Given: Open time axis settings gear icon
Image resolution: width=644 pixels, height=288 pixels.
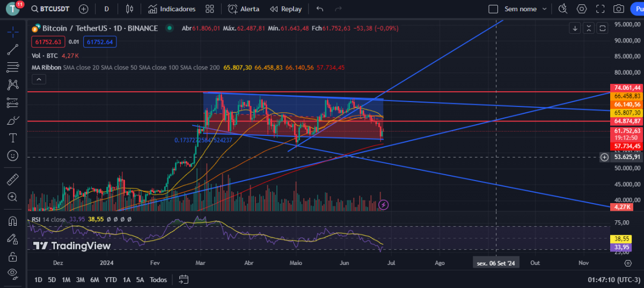Looking at the screenshot, I should 628,263.
